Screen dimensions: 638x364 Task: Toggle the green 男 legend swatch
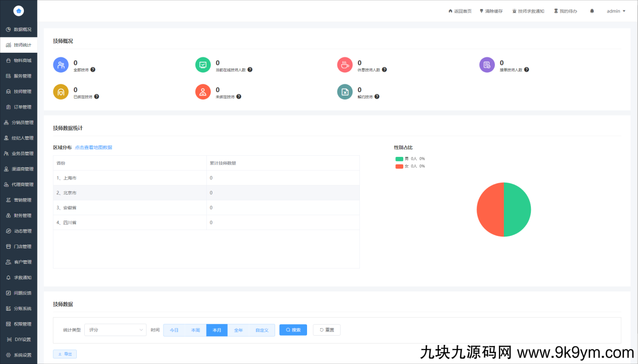pos(399,159)
